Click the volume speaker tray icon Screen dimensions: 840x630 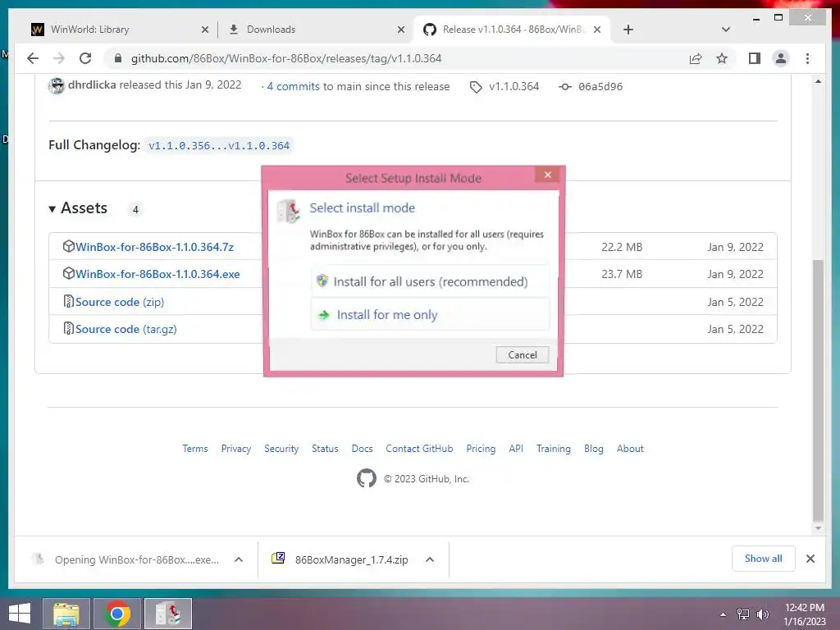click(x=762, y=614)
